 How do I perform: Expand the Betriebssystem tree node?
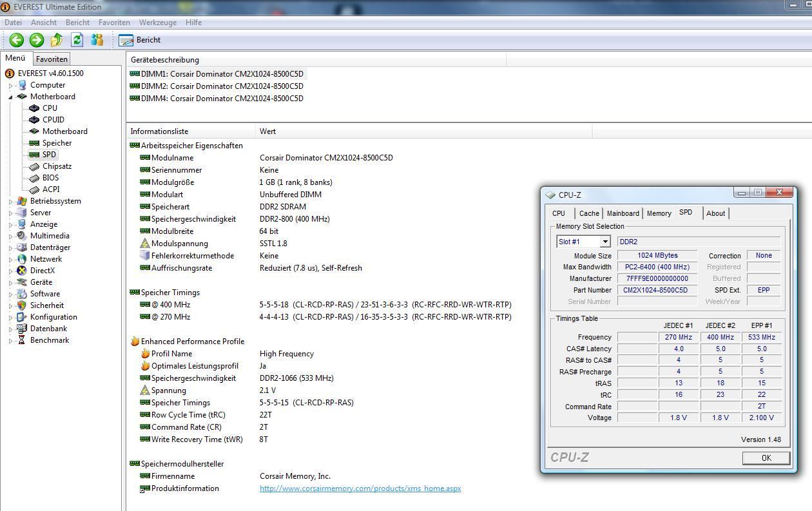click(10, 202)
